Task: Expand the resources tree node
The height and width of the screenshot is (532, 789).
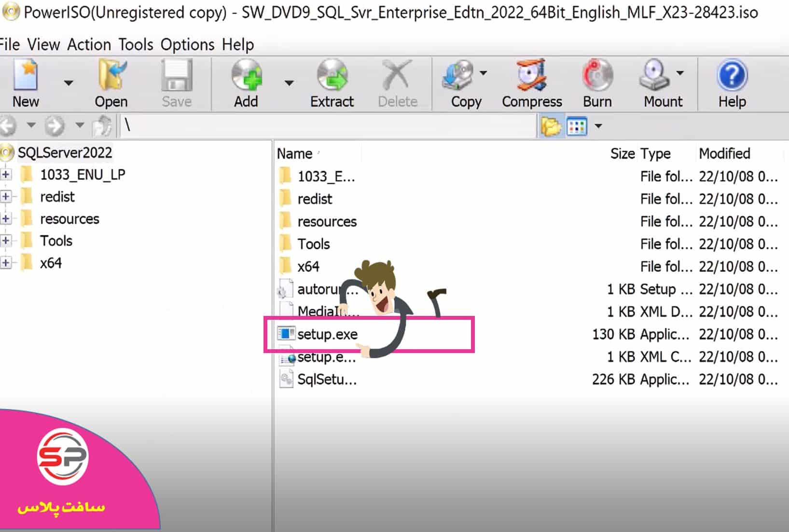Action: (6, 218)
